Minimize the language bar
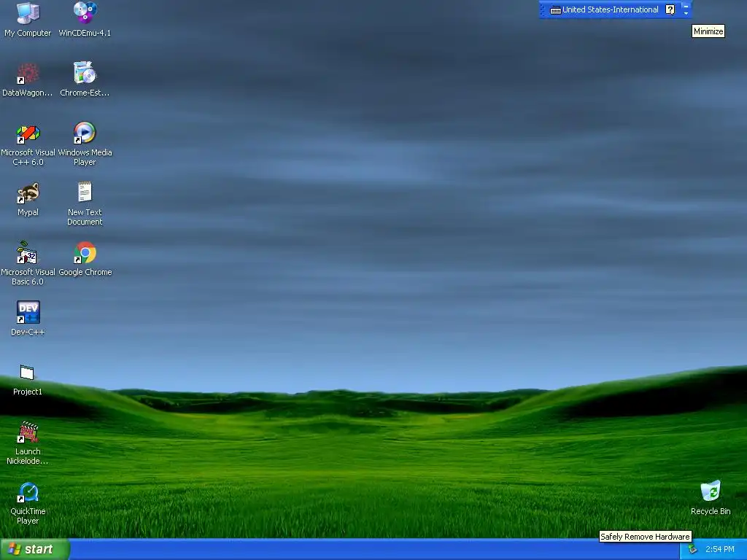The image size is (747, 560). pyautogui.click(x=686, y=6)
